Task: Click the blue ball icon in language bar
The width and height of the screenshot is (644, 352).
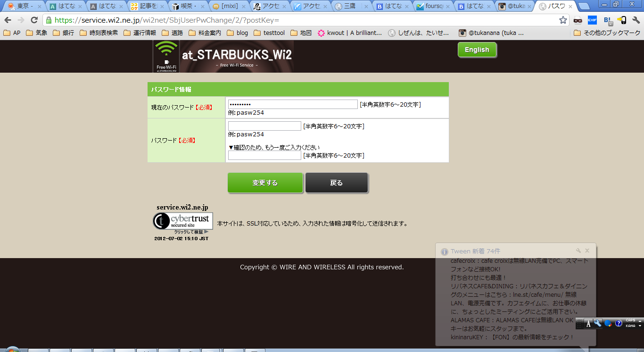Action: tap(608, 324)
